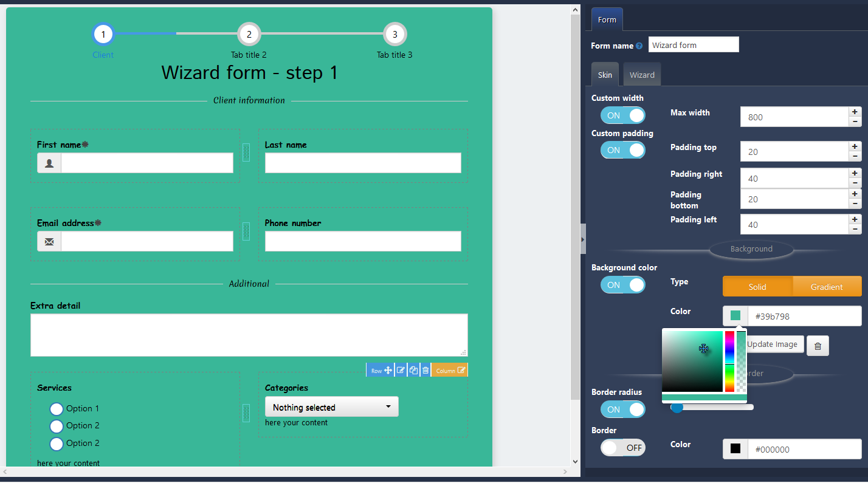The image size is (868, 483).
Task: Click the hue strip in color picker
Action: pos(729,361)
